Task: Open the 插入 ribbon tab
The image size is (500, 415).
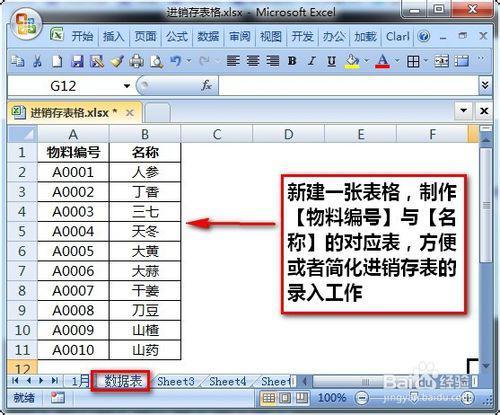Action: 113,36
